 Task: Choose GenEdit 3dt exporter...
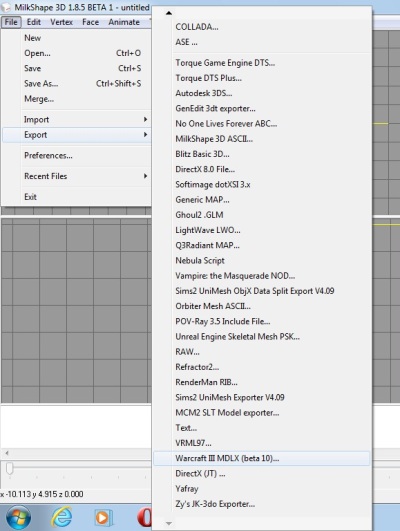(x=261, y=108)
